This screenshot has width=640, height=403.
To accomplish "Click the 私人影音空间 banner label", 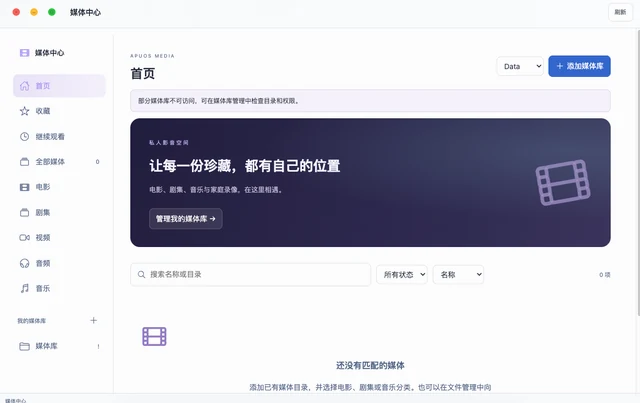I will (x=169, y=142).
